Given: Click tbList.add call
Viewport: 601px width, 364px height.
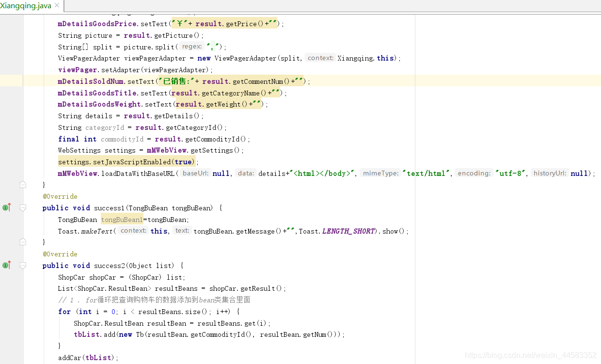Looking at the screenshot, I should [x=95, y=335].
